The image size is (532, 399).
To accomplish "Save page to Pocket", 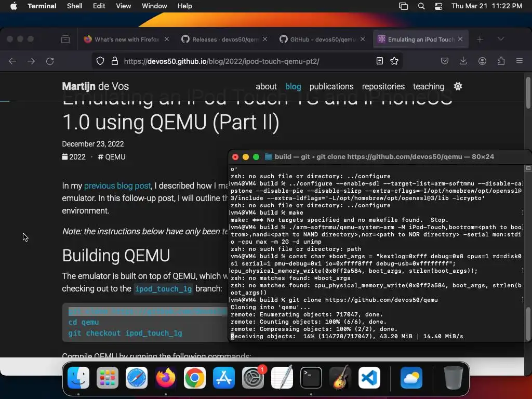I will tap(445, 61).
